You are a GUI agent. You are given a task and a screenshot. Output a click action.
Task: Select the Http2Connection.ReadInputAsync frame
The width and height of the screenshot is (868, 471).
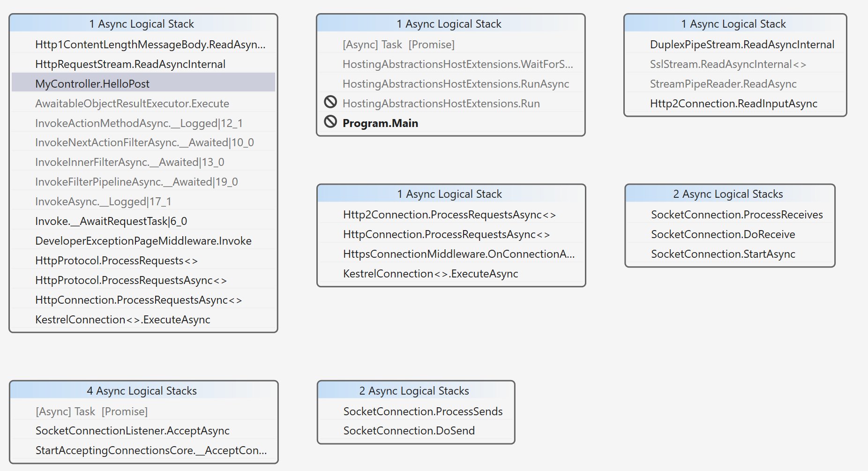pyautogui.click(x=735, y=104)
